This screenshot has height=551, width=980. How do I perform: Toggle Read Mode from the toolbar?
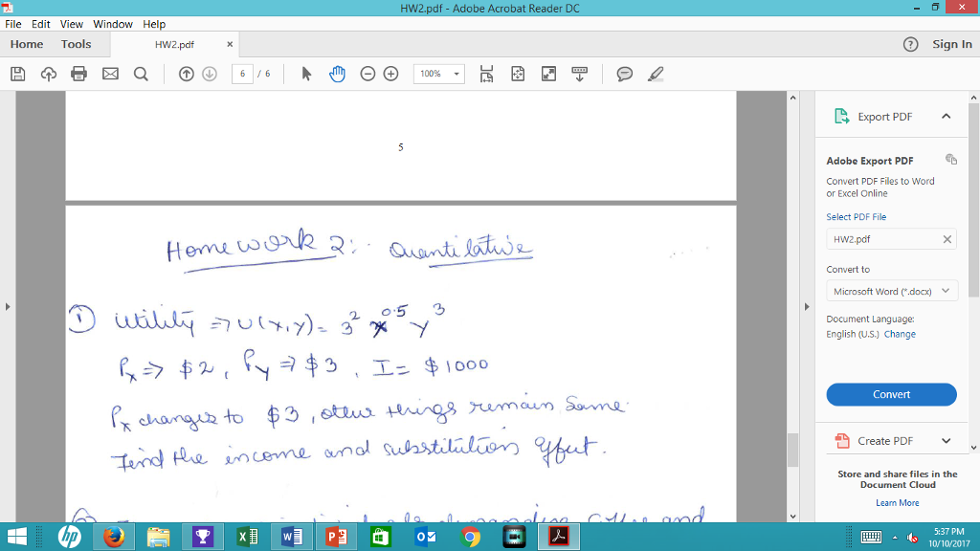click(580, 74)
